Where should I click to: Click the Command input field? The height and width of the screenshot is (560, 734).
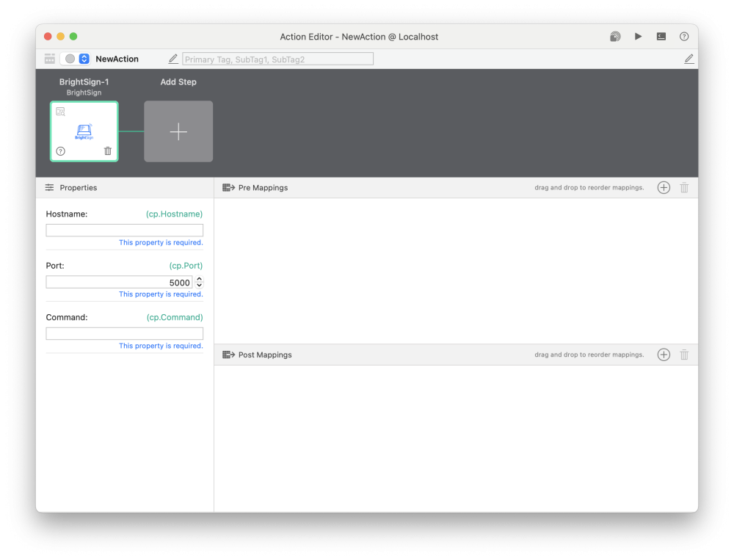[x=125, y=334]
